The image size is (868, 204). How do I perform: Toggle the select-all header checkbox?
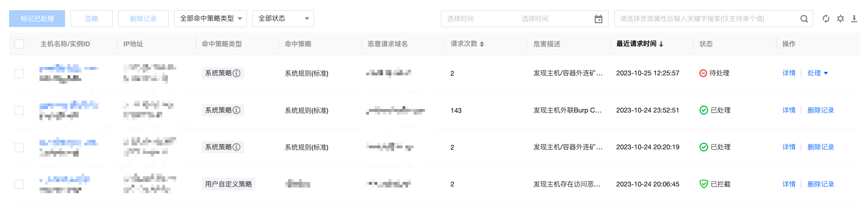[x=19, y=44]
